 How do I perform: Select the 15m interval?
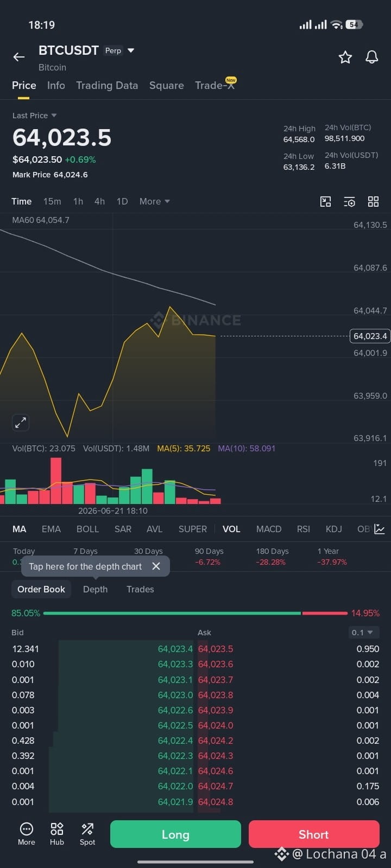52,201
